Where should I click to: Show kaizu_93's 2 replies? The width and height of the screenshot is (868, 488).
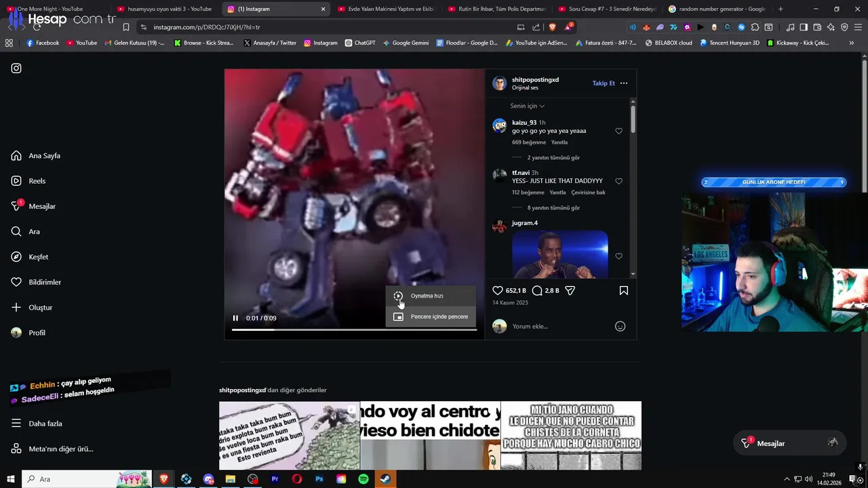pyautogui.click(x=553, y=157)
